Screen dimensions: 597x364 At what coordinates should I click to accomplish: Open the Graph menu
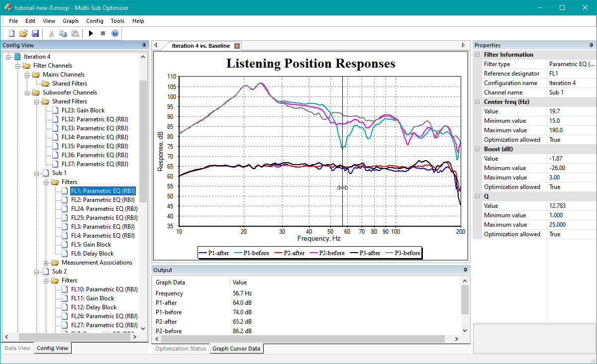coord(71,21)
